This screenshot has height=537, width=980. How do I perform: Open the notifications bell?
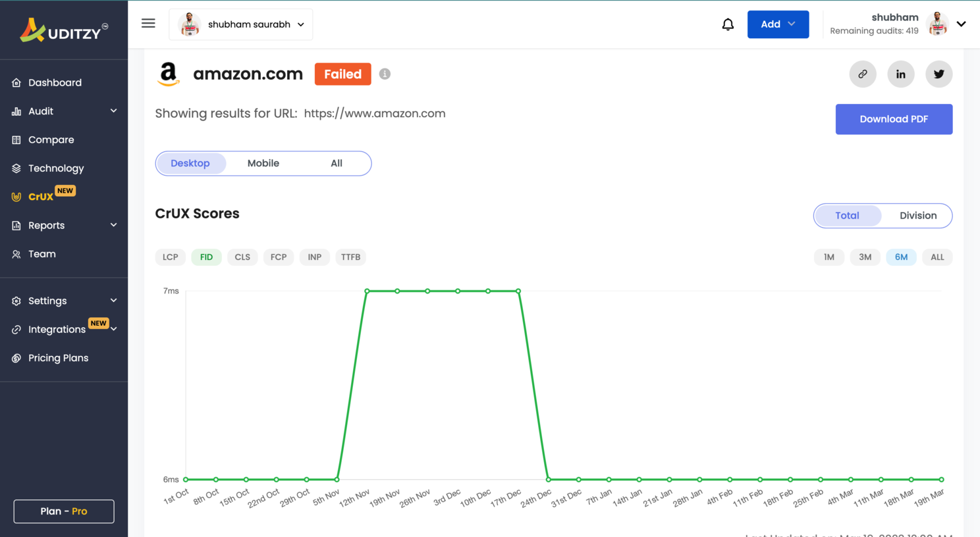(x=728, y=24)
